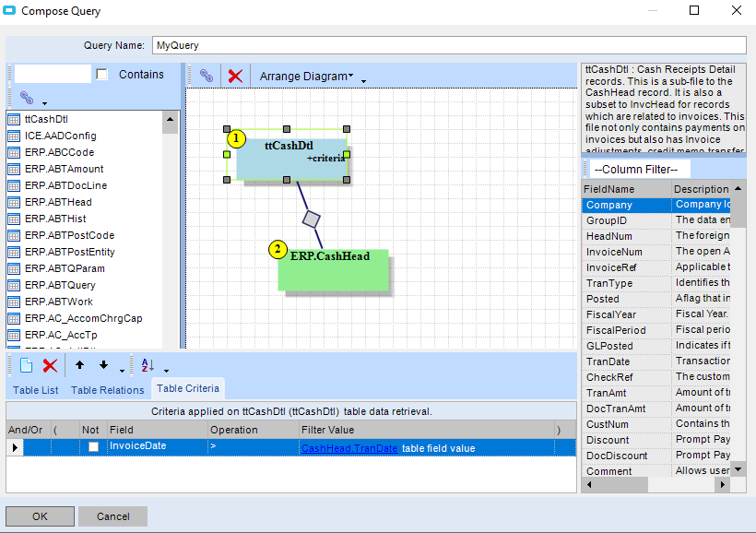Screen dimensions: 756x533
Task: Click the red X delete icon in diagram toolbar
Action: click(235, 76)
